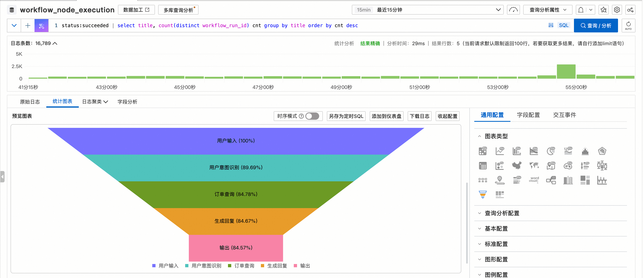Select the radar chart type icon
644x278 pixels.
[602, 151]
